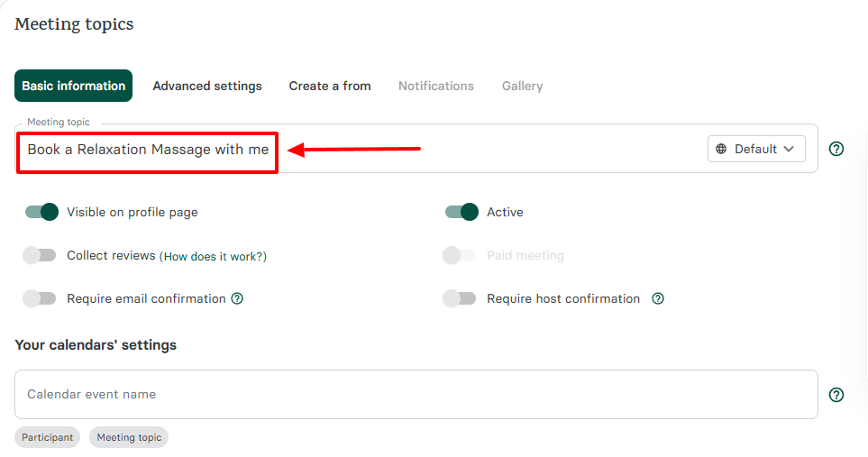Switch to Advanced settings tab
The width and height of the screenshot is (868, 457).
[x=207, y=87]
